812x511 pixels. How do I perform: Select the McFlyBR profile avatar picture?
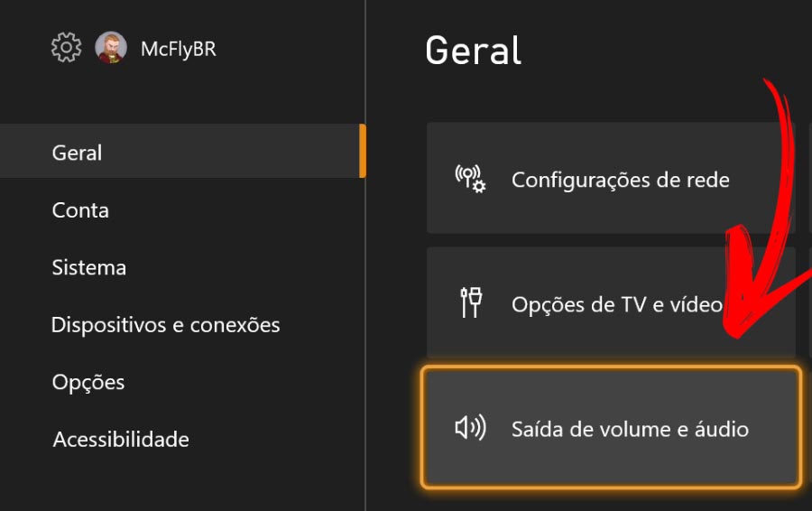coord(111,48)
